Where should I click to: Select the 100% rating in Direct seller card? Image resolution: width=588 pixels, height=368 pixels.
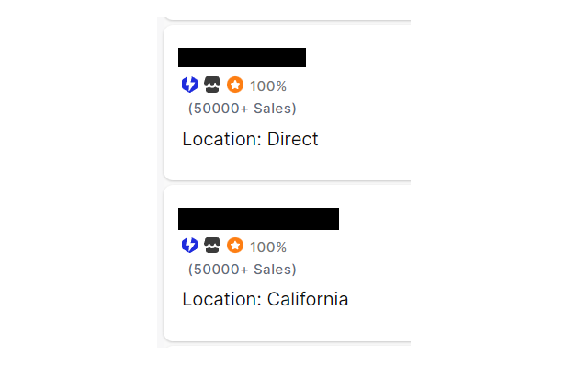[268, 86]
